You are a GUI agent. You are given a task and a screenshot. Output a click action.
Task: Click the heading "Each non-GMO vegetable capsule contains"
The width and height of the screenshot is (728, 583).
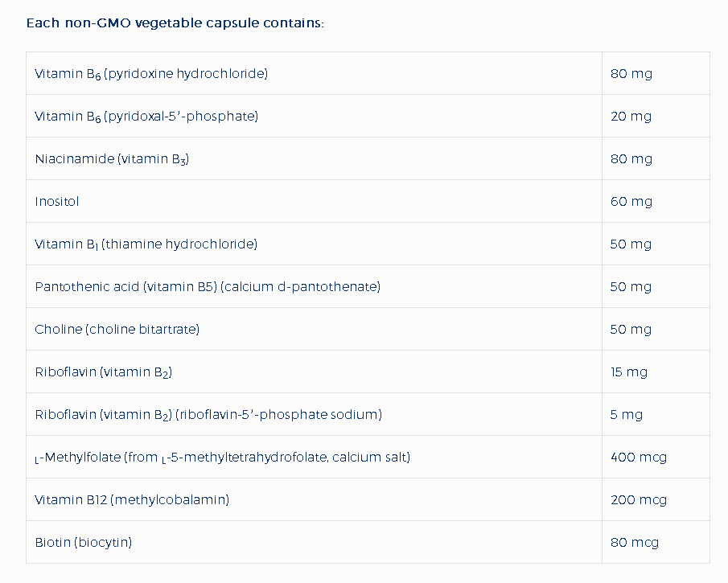point(175,23)
